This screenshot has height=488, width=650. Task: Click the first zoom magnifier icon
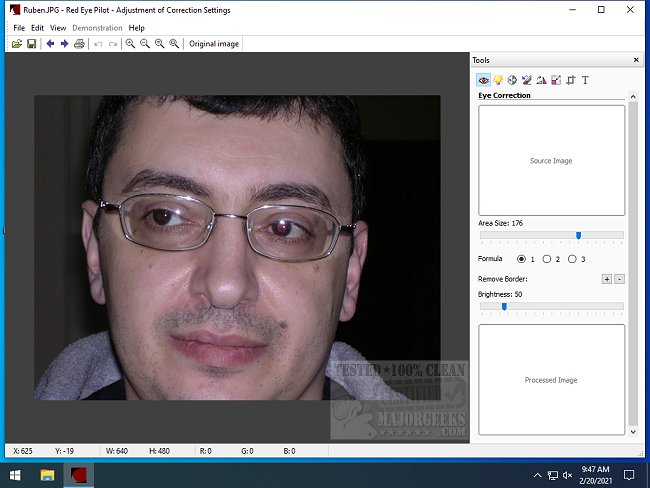pos(130,44)
